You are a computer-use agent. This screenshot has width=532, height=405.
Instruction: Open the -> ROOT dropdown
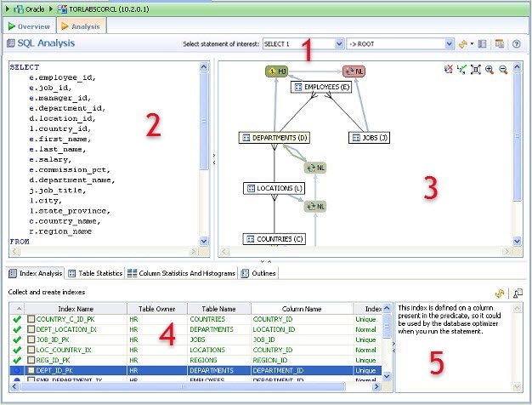[x=400, y=44]
